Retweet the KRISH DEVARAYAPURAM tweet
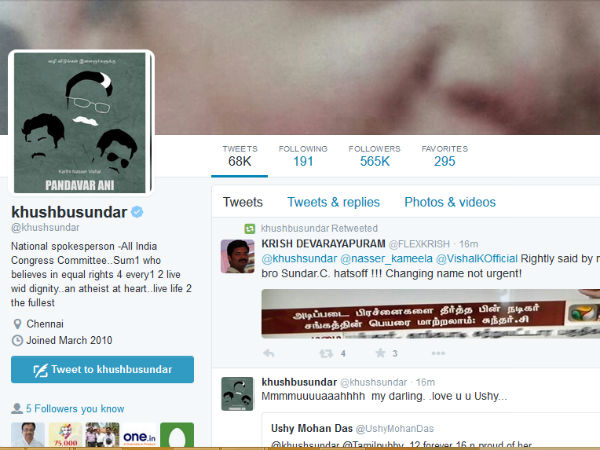600x450 pixels. [x=326, y=353]
